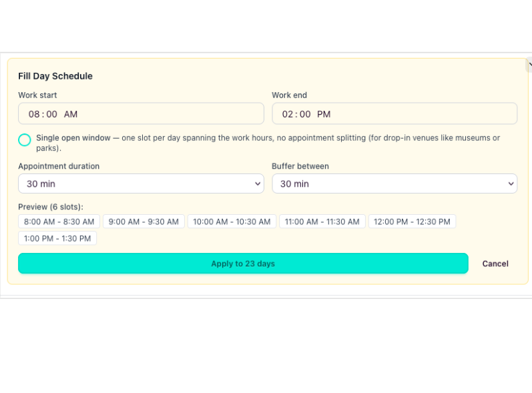This screenshot has width=532, height=393.
Task: Select the 9:00 AM - 9:30 AM preview slot
Action: pyautogui.click(x=144, y=222)
